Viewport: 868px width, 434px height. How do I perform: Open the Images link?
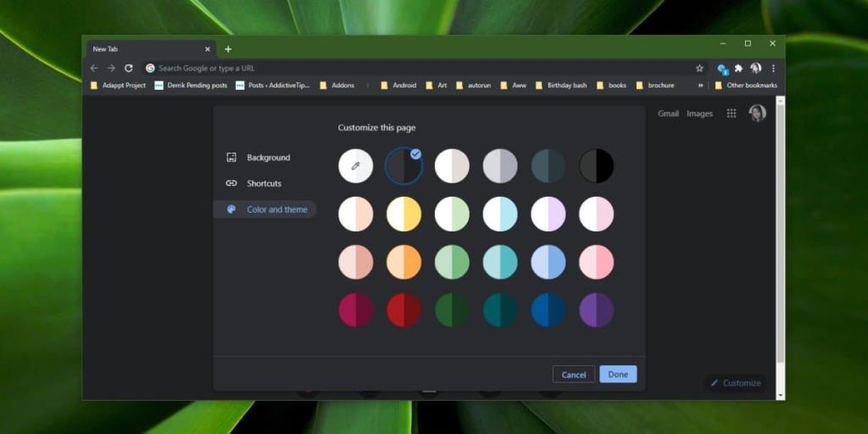tap(699, 114)
